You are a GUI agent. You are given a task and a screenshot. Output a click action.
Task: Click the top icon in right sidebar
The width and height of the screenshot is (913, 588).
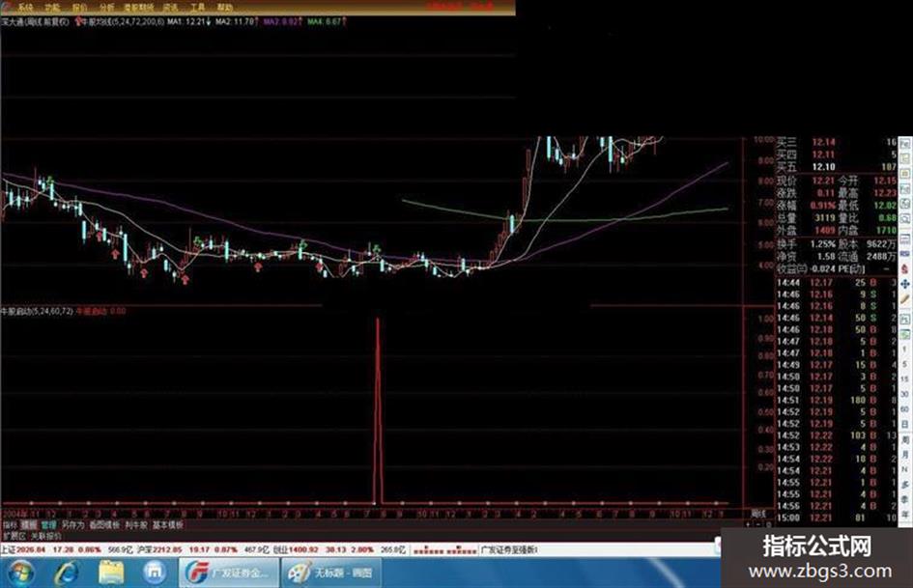[x=905, y=143]
